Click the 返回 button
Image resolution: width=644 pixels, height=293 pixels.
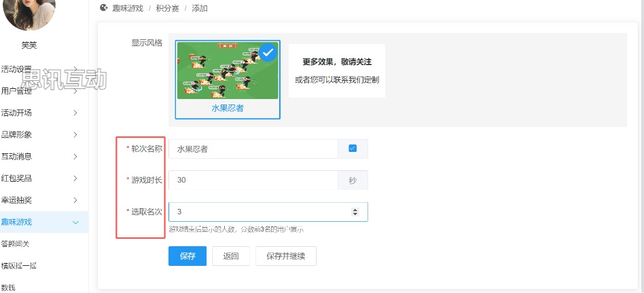[x=231, y=256]
